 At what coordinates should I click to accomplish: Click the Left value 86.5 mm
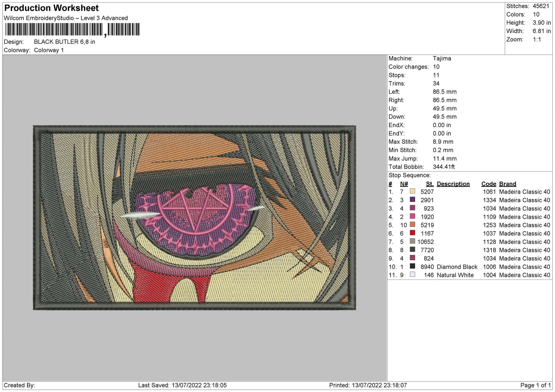[445, 92]
